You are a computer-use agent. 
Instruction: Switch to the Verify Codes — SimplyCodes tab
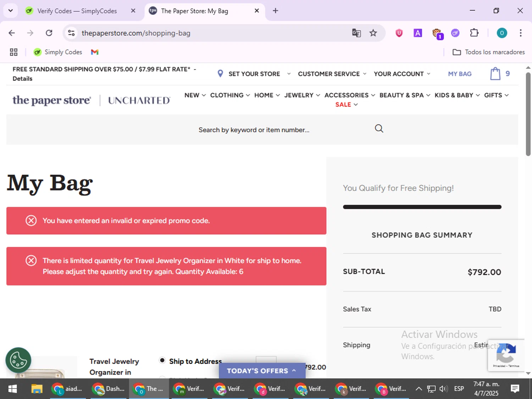tap(77, 11)
